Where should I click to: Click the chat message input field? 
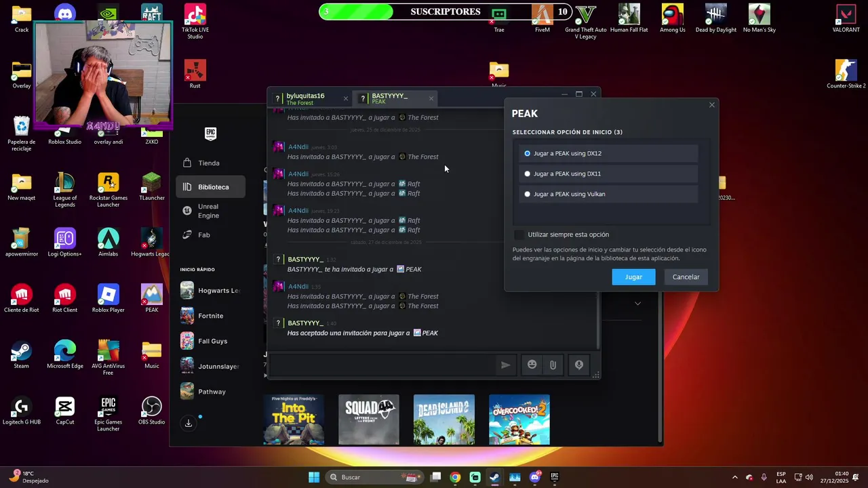pos(382,365)
